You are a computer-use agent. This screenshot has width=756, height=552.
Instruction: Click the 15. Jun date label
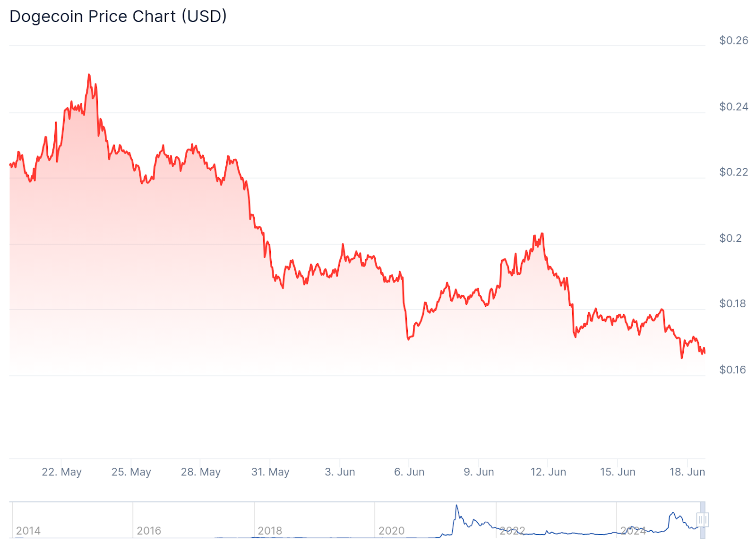click(x=618, y=472)
